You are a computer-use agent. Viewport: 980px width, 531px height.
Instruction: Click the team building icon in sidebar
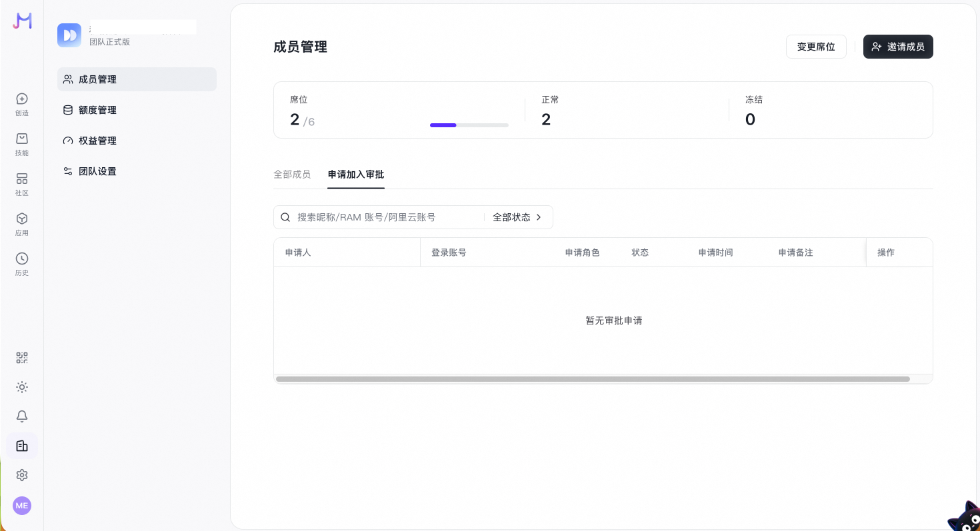pyautogui.click(x=22, y=446)
